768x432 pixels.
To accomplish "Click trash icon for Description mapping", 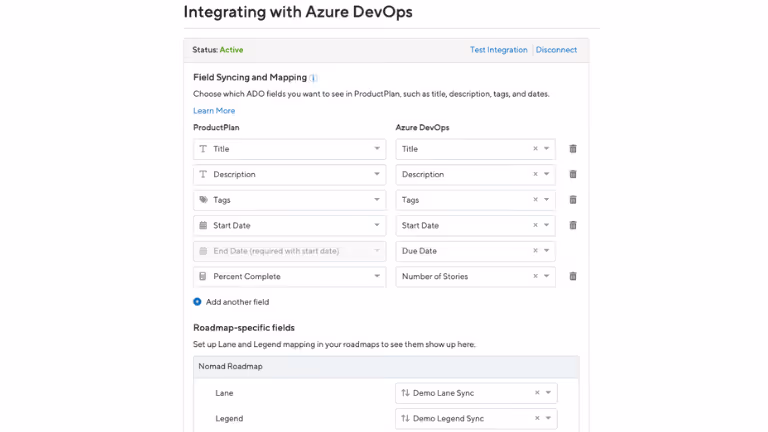I will [x=573, y=174].
